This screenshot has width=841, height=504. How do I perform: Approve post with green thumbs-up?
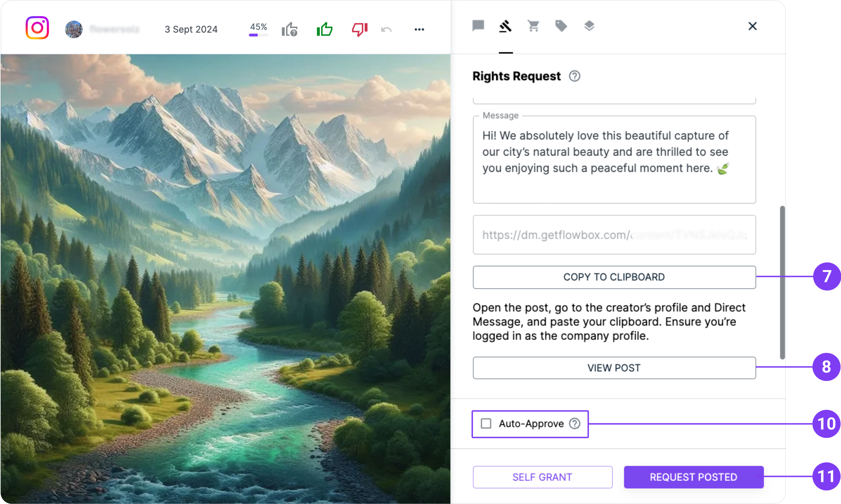(x=324, y=29)
